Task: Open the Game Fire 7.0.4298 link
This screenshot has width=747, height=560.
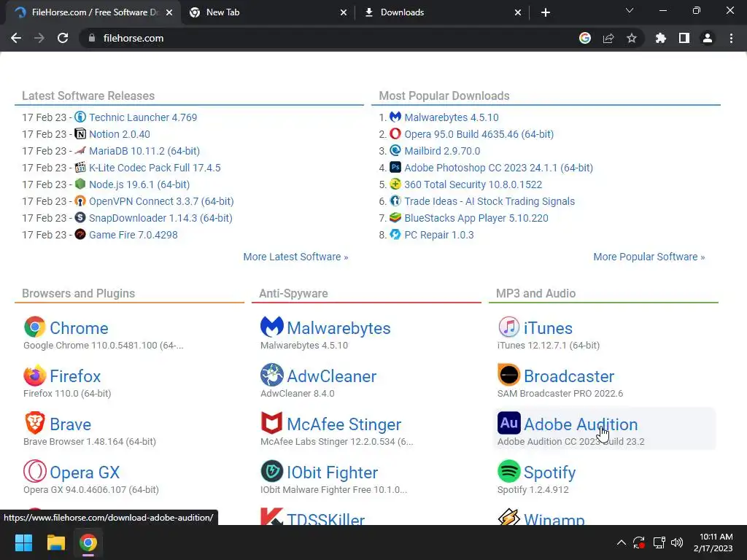Action: [133, 235]
